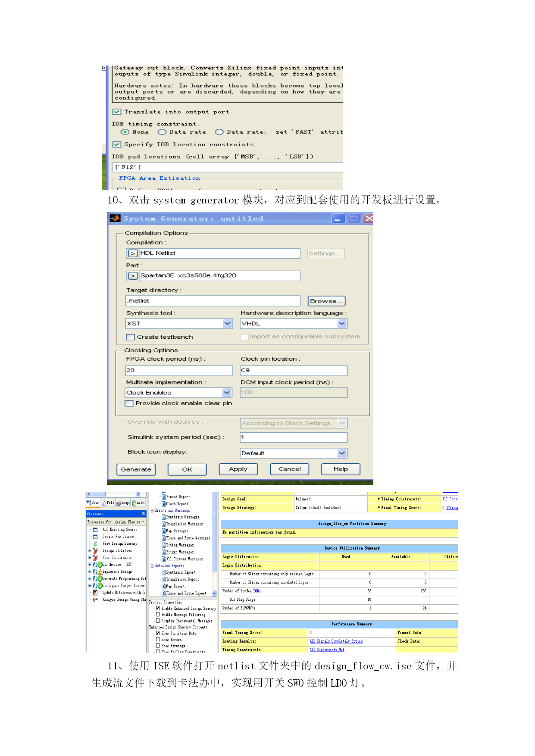The height and width of the screenshot is (756, 535).
Task: Open the Pinout Report document icon
Action: 164,497
